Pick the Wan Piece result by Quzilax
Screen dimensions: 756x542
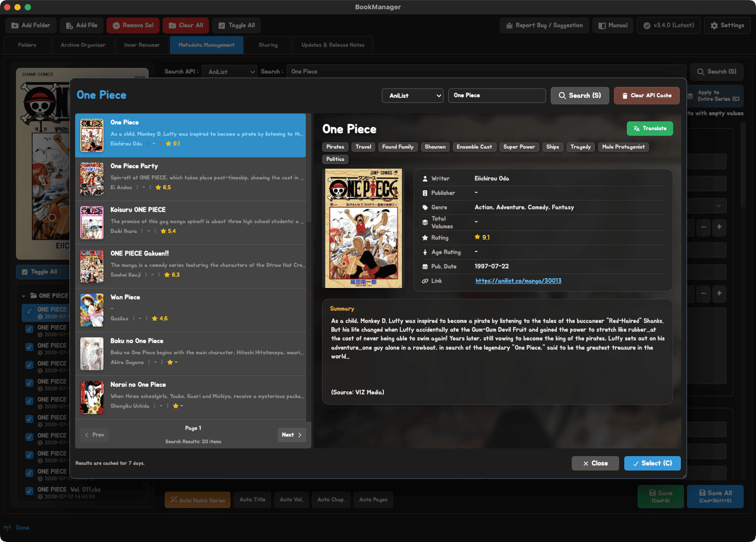[190, 310]
